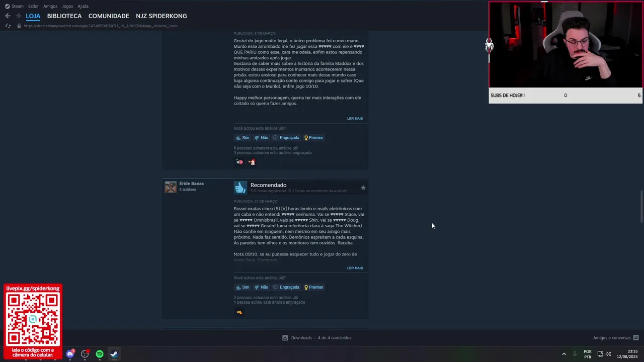This screenshot has height=362, width=644.
Task: Reload the store page
Action: [x=8, y=26]
